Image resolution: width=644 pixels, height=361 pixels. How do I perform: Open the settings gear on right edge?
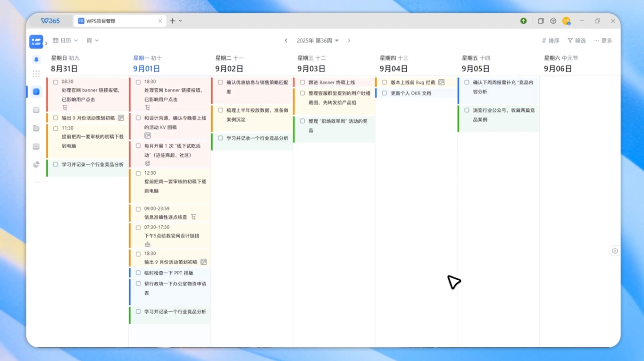click(615, 251)
